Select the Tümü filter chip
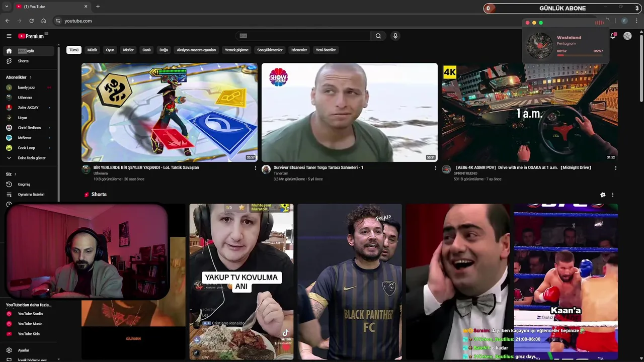The width and height of the screenshot is (644, 362). click(74, 50)
